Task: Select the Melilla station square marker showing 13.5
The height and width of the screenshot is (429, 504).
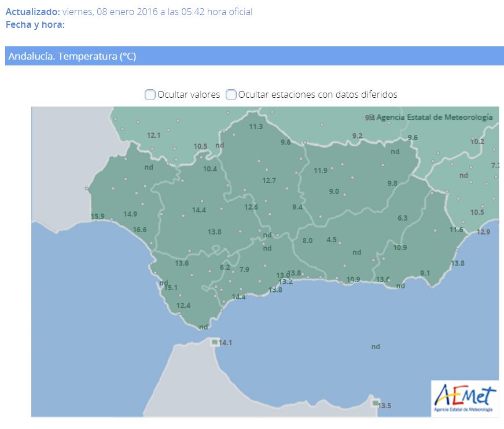Action: (x=376, y=403)
